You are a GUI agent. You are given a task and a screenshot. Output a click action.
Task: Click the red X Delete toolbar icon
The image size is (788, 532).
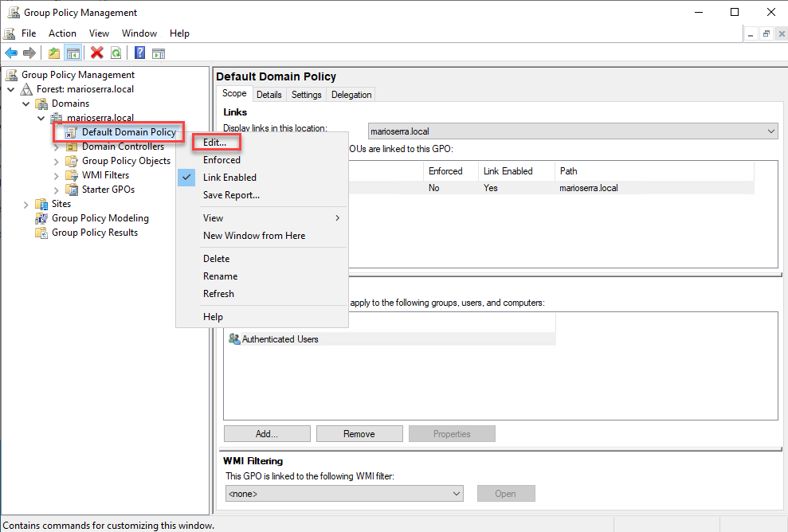coord(97,53)
